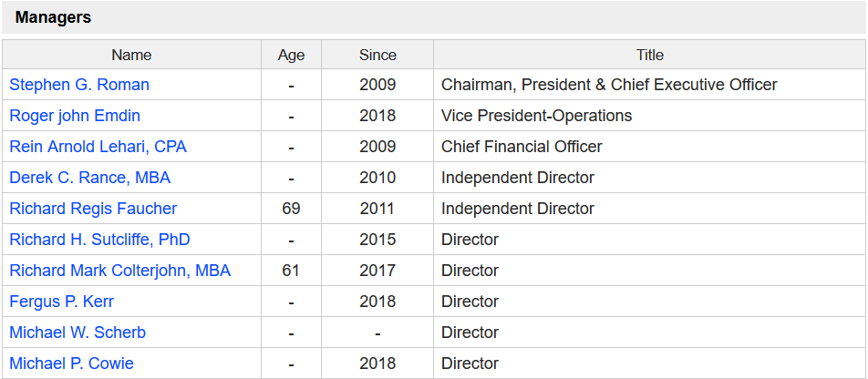Image resolution: width=868 pixels, height=379 pixels.
Task: Open Stephen G. Roman's profile link
Action: (79, 85)
